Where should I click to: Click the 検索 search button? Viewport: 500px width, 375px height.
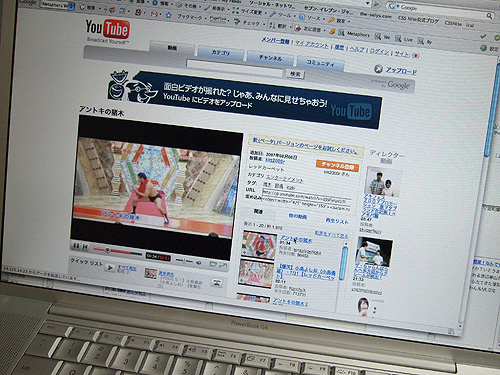point(295,74)
